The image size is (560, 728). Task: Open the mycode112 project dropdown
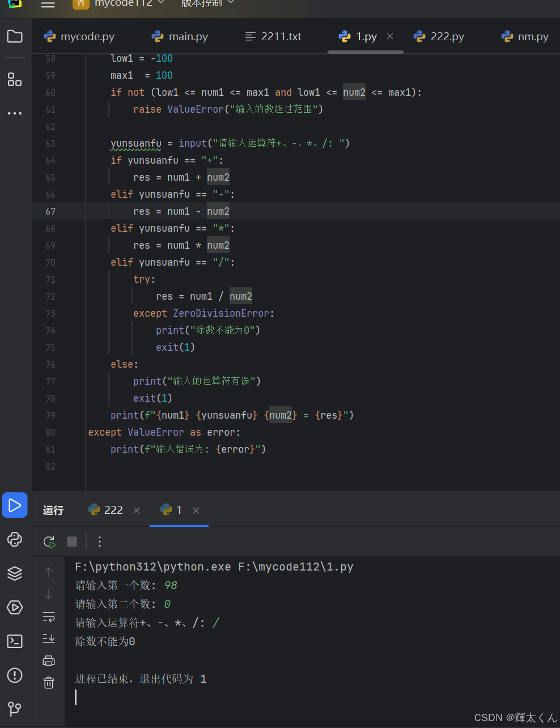point(119,4)
